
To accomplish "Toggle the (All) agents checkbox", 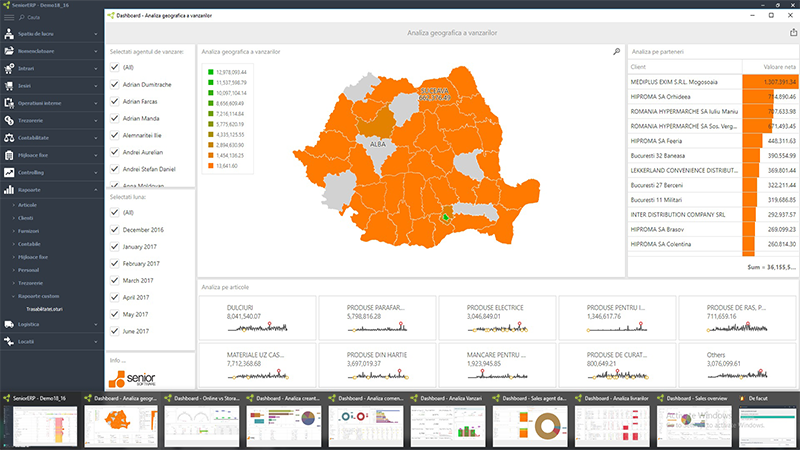I will click(x=114, y=67).
